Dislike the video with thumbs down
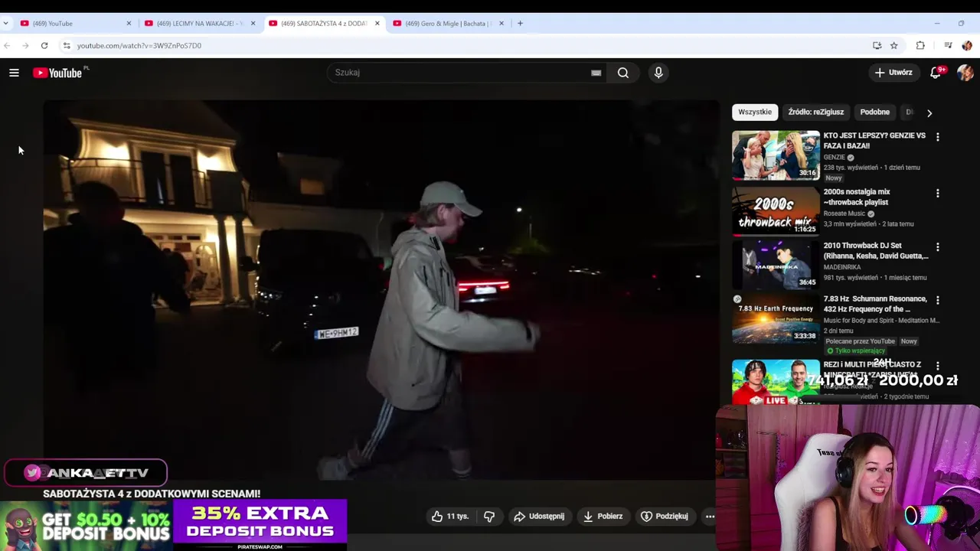Screen dimensions: 980x551 tap(489, 517)
